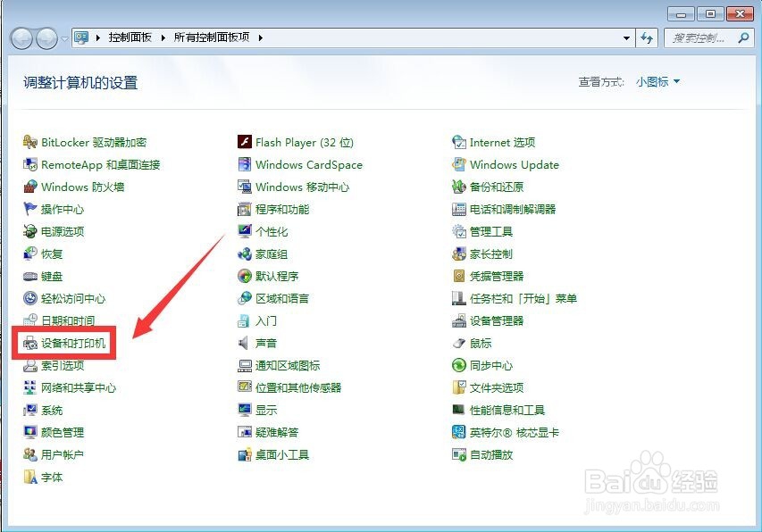Open the 位置和其他传感器 link
The image size is (762, 532).
coord(298,387)
